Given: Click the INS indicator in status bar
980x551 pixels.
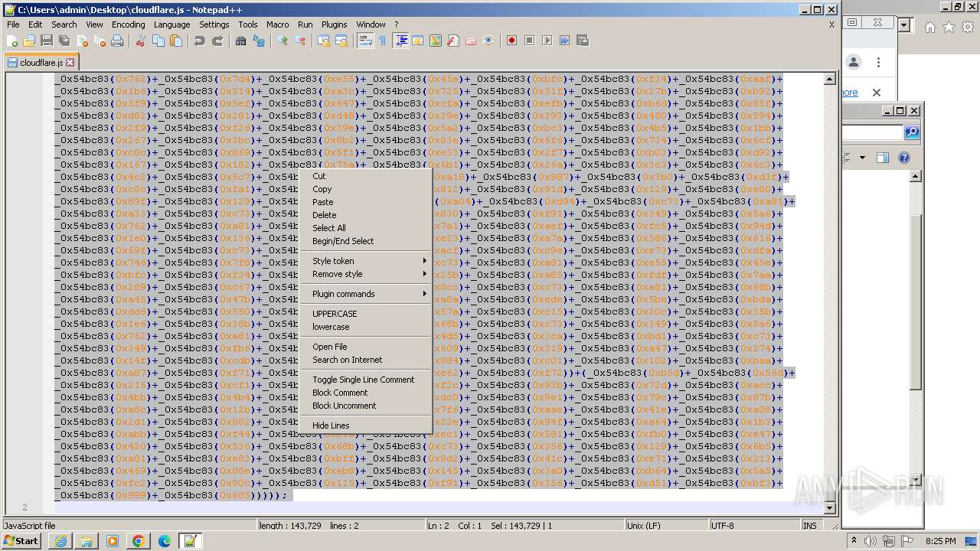Looking at the screenshot, I should coord(810,526).
